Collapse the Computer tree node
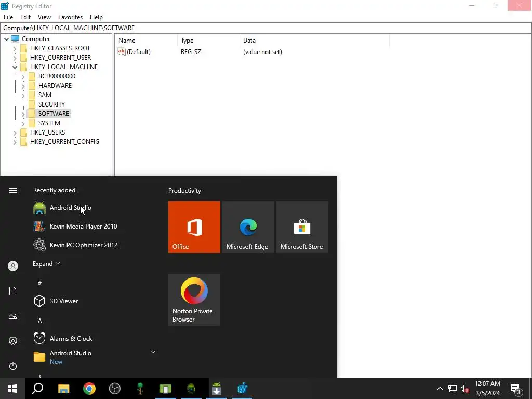The width and height of the screenshot is (532, 399). click(x=6, y=39)
